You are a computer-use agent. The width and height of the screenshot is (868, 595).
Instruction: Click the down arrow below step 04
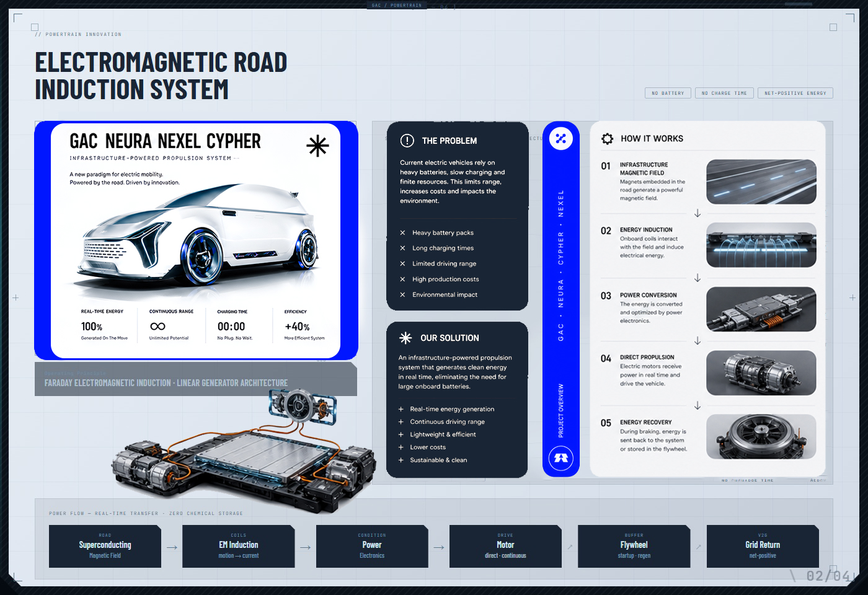click(697, 405)
